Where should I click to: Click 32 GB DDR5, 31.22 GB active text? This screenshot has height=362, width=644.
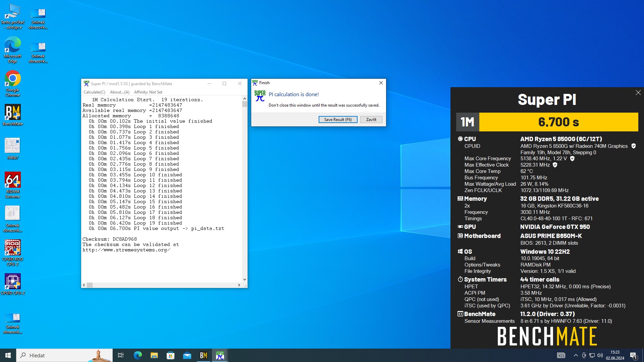click(559, 199)
